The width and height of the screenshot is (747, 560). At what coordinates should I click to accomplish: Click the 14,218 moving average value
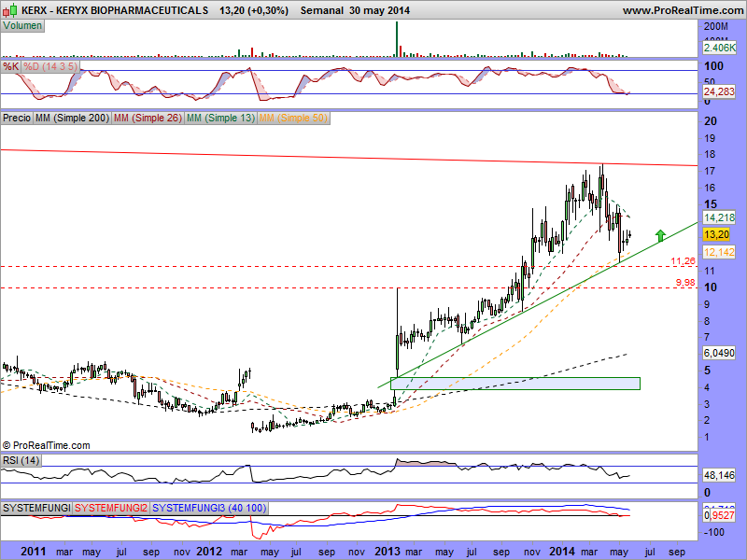719,217
